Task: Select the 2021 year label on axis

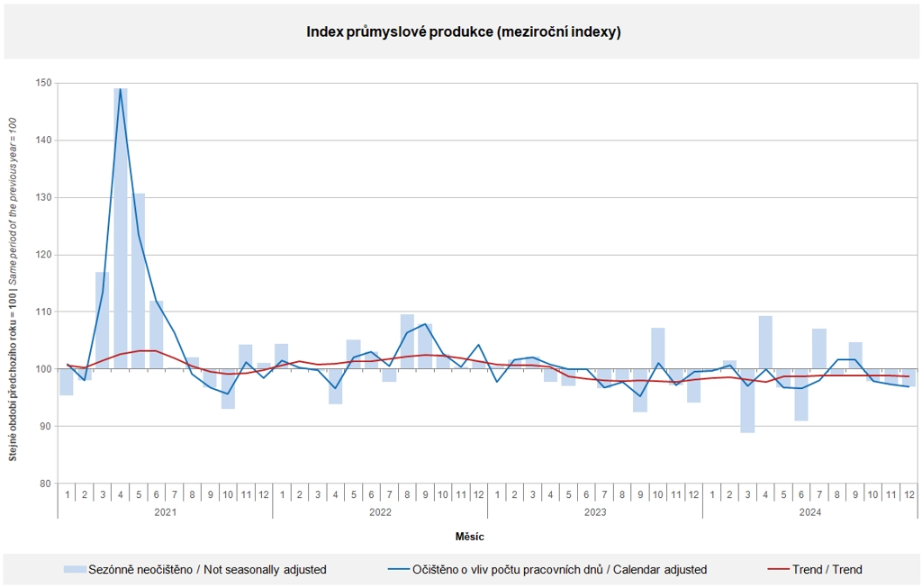Action: [x=166, y=512]
